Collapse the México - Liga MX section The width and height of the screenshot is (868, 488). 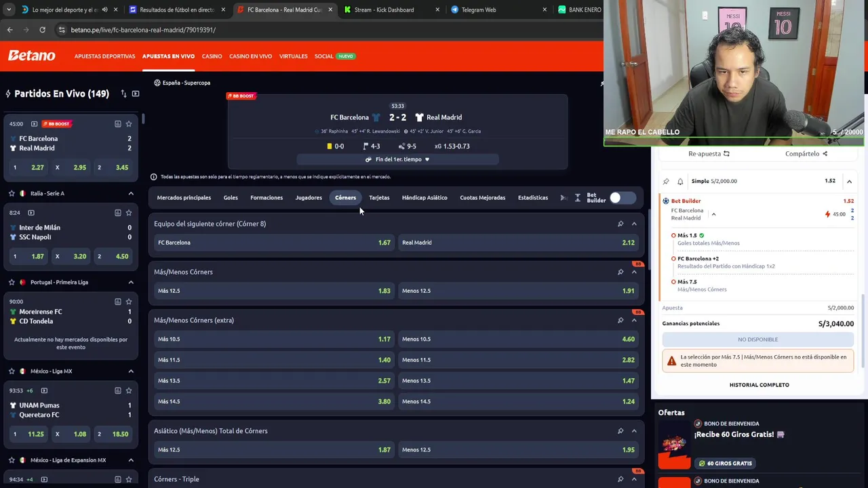pos(131,371)
